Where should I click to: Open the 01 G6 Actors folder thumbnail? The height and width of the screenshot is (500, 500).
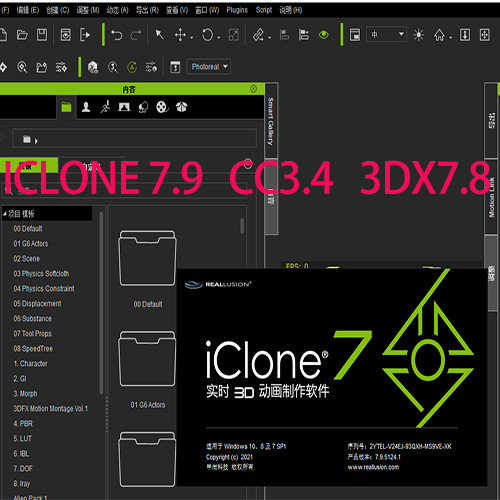147,359
